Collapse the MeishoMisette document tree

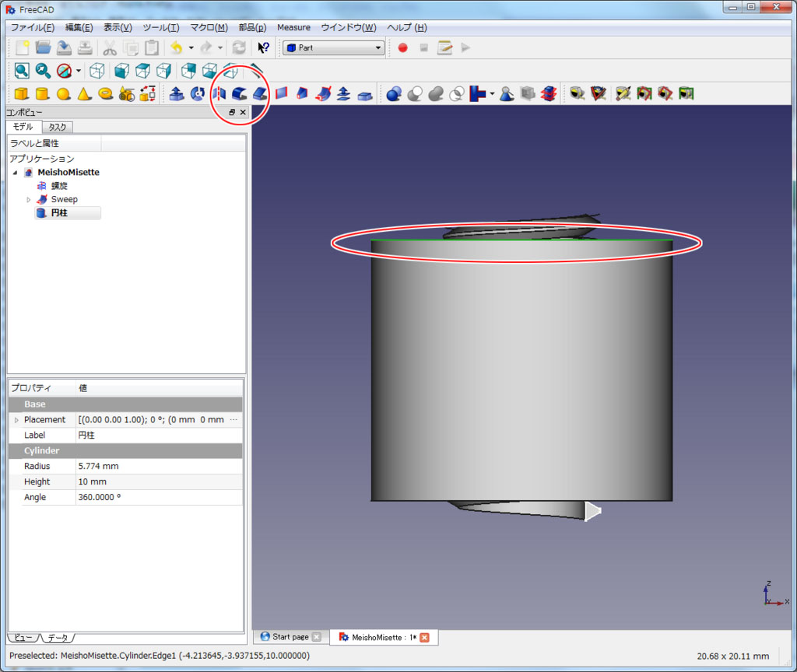[x=16, y=173]
